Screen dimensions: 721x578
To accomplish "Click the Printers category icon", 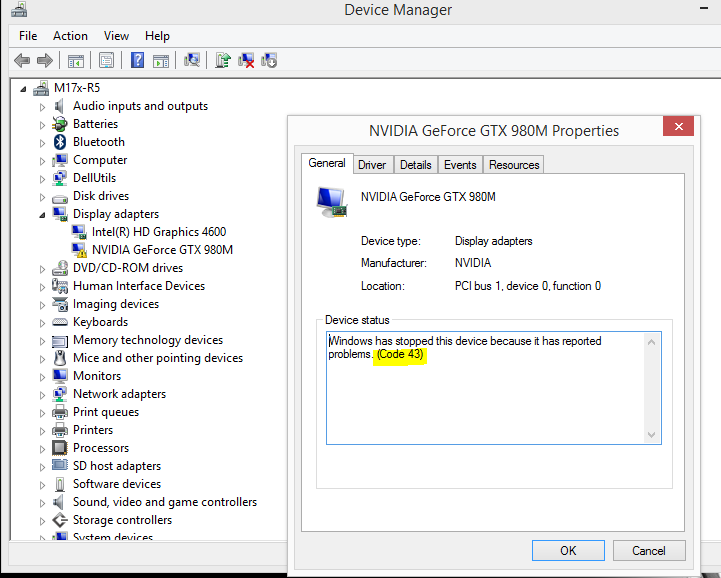I will point(60,430).
